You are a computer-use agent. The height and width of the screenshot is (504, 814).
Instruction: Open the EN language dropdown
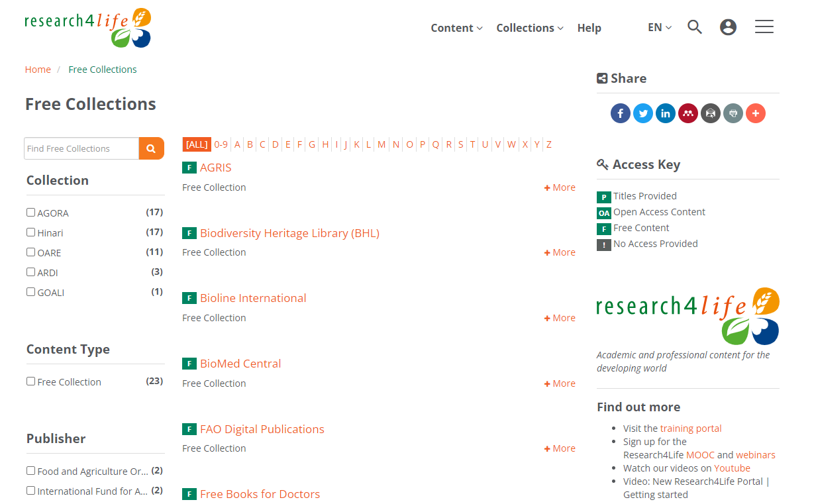pyautogui.click(x=660, y=27)
